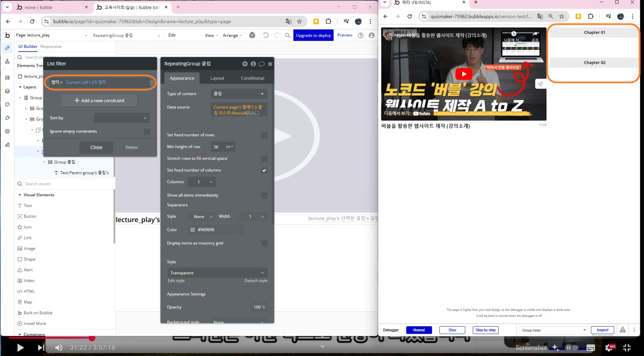Click the Redo arrow in the editor toolbar
The image size is (644, 356).
pyautogui.click(x=277, y=36)
